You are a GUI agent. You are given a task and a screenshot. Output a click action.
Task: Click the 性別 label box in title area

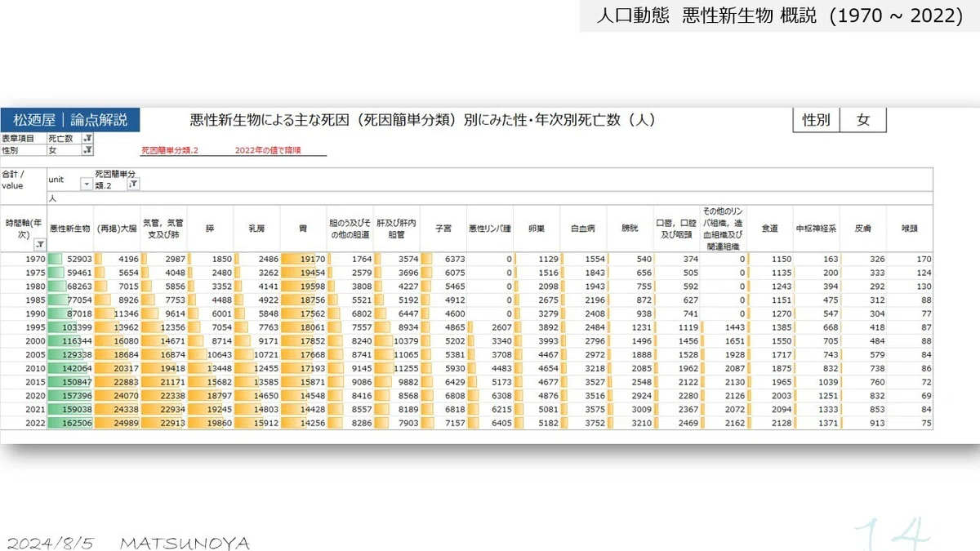pos(816,120)
